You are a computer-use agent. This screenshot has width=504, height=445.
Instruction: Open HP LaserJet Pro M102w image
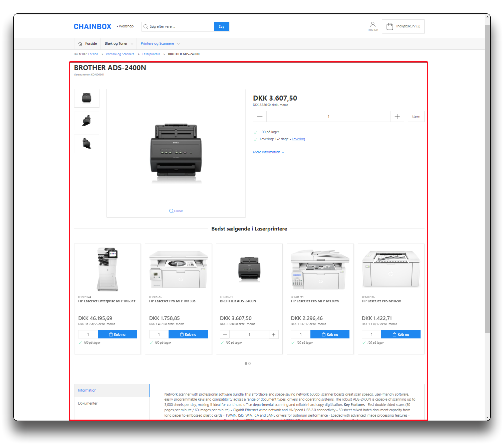point(391,269)
